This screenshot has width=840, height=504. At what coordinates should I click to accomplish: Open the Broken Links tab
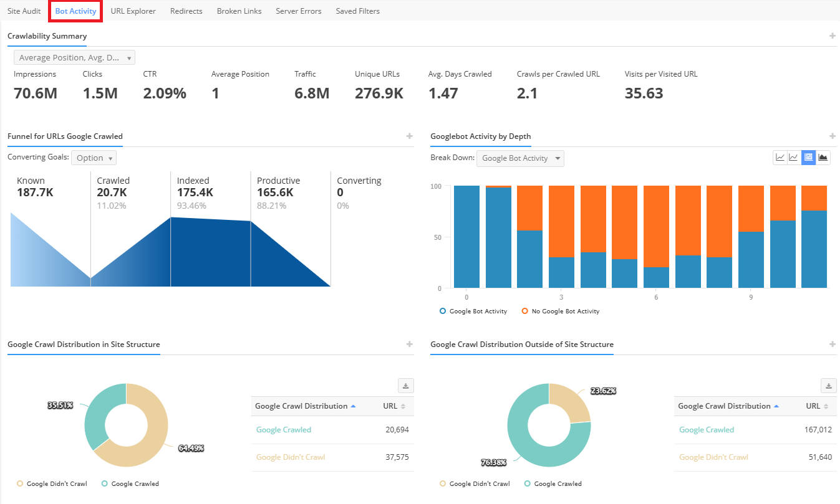[239, 11]
